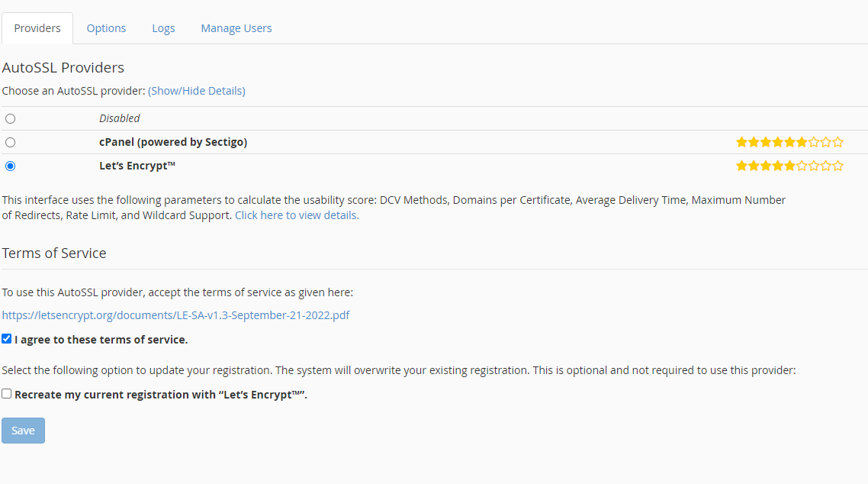868x484 pixels.
Task: Click the 'I agree to these terms of service' label
Action: [101, 340]
